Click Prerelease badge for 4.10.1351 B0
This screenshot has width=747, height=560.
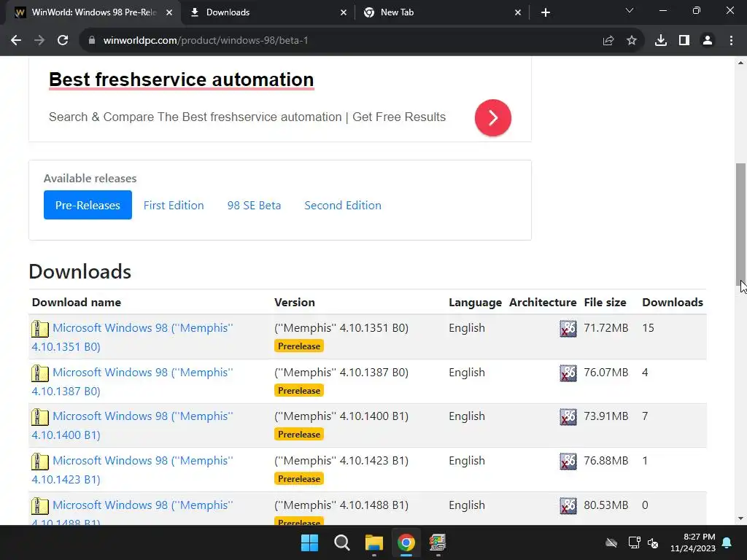coord(299,346)
